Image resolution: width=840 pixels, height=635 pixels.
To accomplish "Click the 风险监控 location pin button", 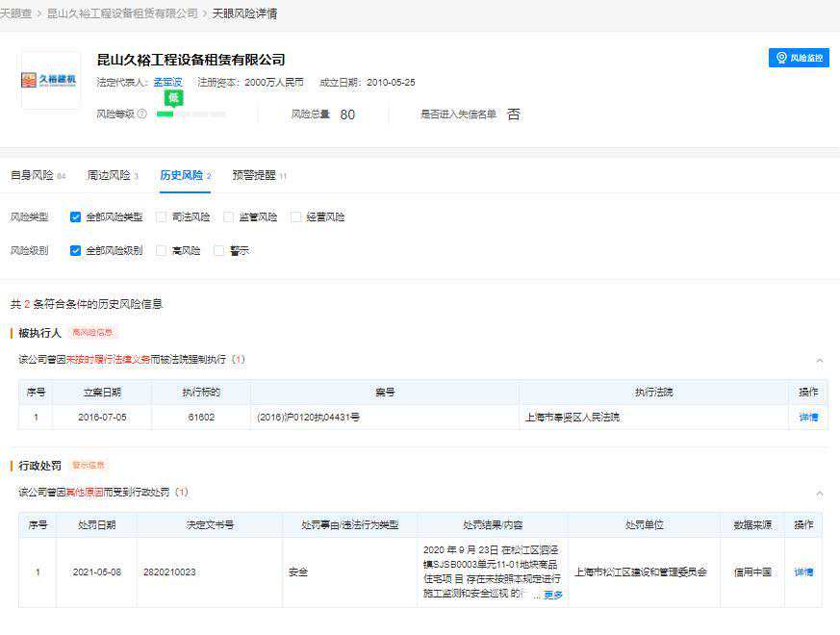I will point(799,58).
